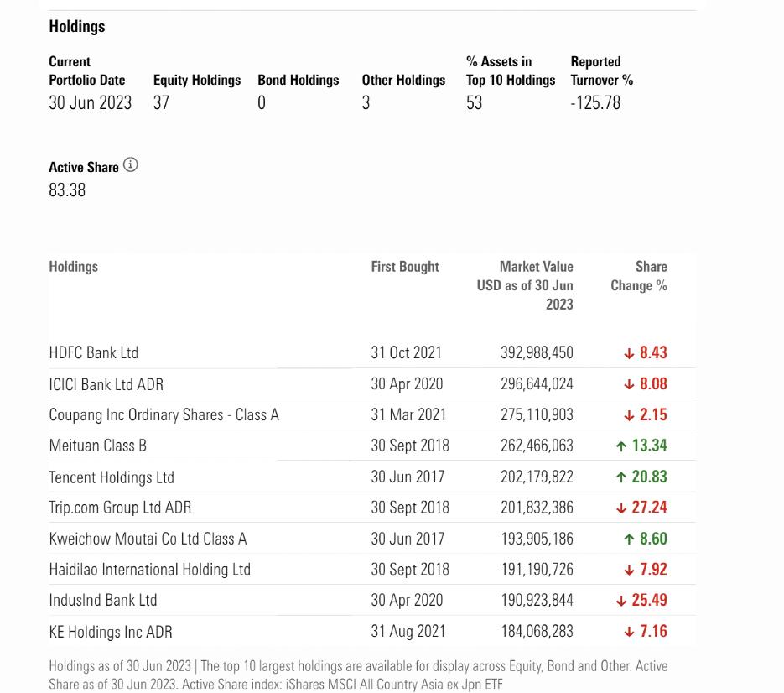Click the Meituan Class B up arrow icon
Viewport: 784px width, 693px height.
621,445
